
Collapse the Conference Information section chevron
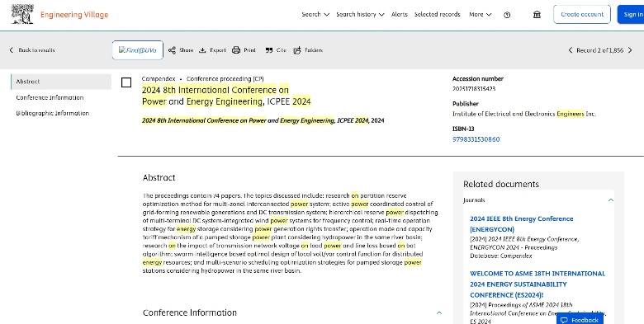tap(439, 312)
